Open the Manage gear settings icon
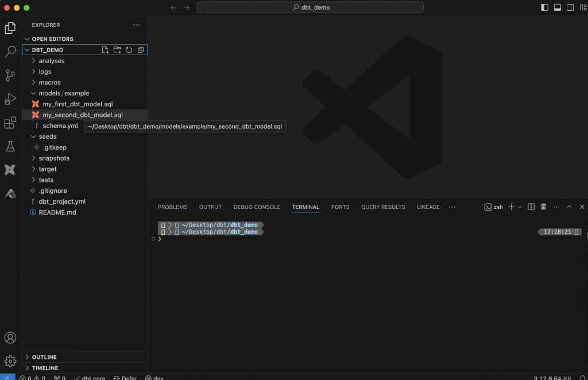Image resolution: width=588 pixels, height=380 pixels. 10,361
